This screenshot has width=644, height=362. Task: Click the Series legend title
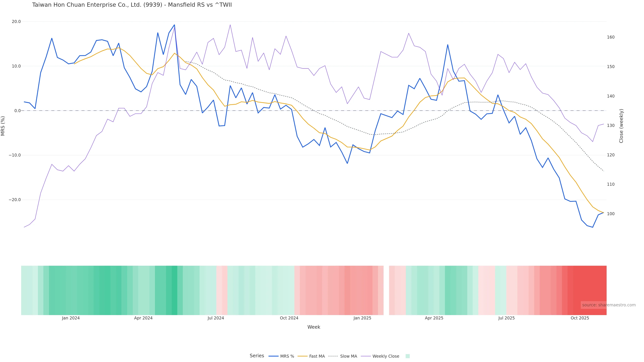click(257, 356)
